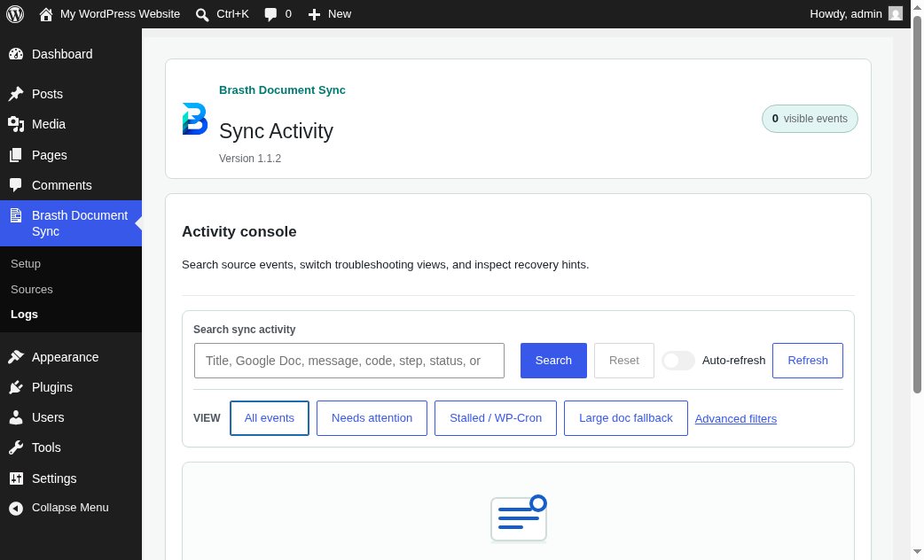Select the All events view
Image resolution: width=924 pixels, height=560 pixels.
pyautogui.click(x=270, y=418)
